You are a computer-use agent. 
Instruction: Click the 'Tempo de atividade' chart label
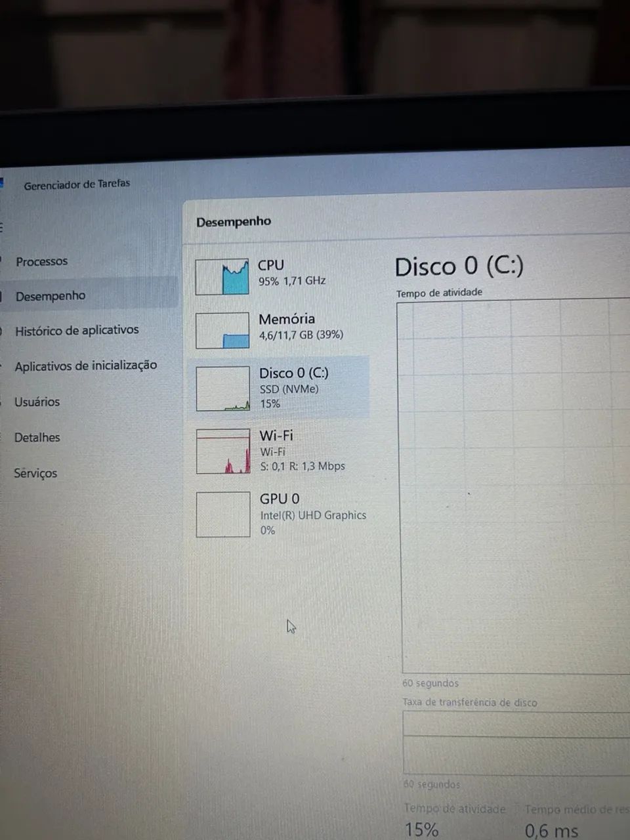click(x=439, y=293)
